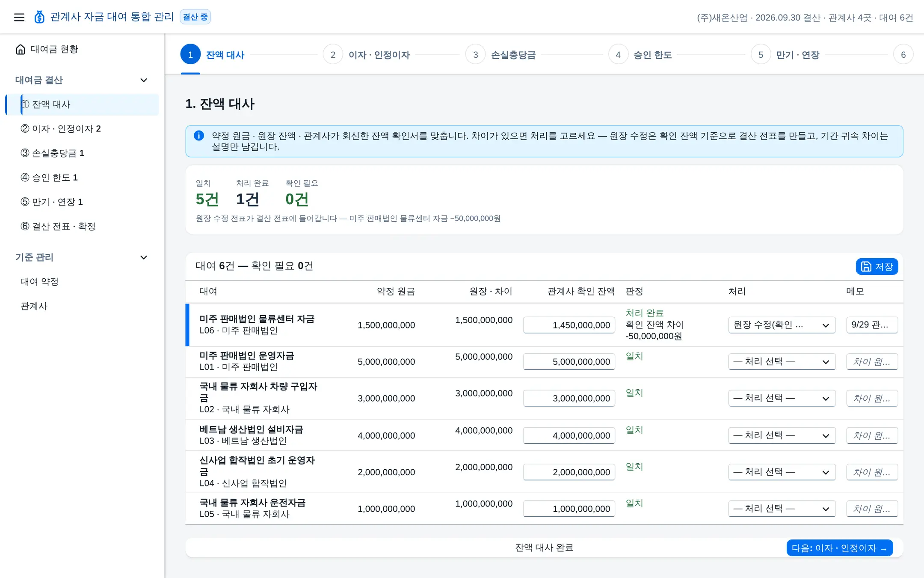
Task: Collapse the 대여금 결산 sidebar section
Action: [x=144, y=80]
